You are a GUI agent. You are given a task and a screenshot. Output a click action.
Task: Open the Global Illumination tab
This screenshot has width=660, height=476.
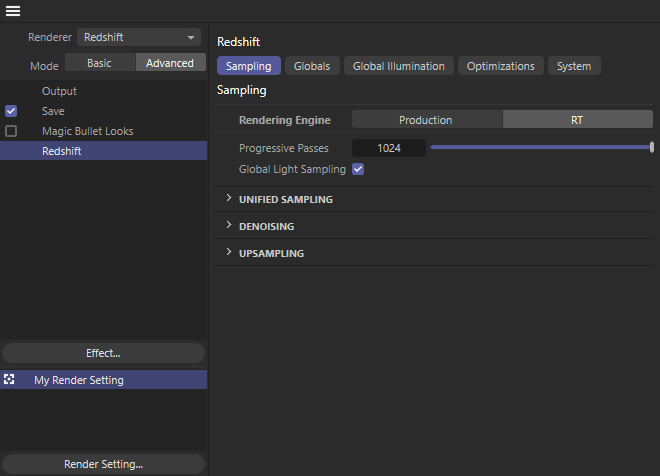399,66
